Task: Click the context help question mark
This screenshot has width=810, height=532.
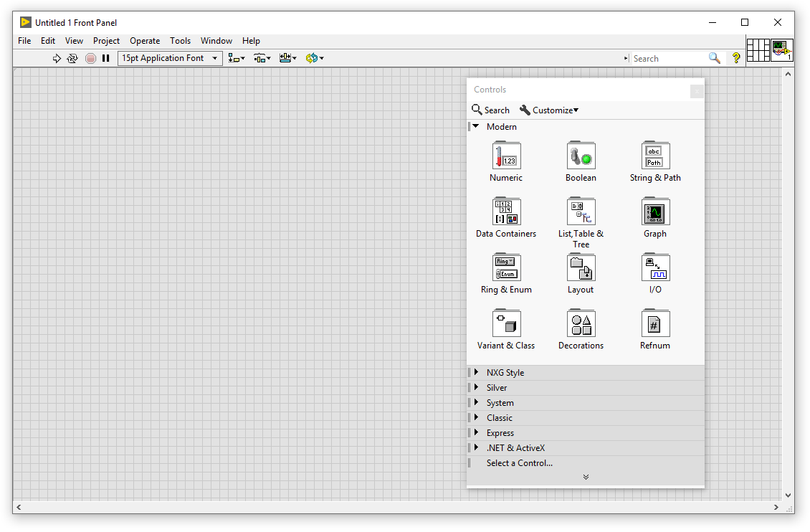Action: (x=736, y=58)
